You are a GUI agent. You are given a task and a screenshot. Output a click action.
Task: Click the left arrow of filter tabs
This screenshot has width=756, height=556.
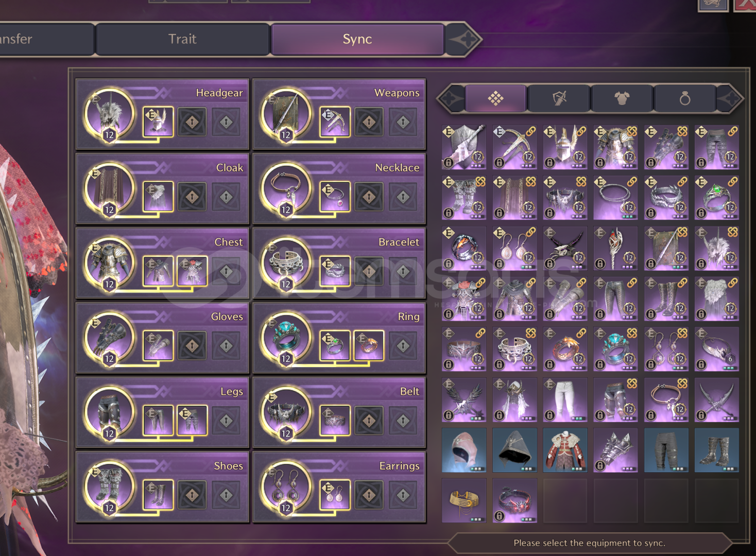451,98
